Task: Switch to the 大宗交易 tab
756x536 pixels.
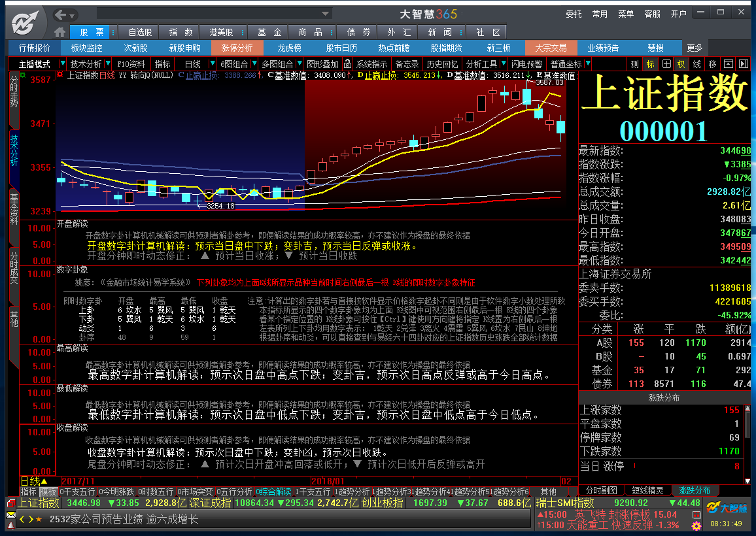Action: 551,48
